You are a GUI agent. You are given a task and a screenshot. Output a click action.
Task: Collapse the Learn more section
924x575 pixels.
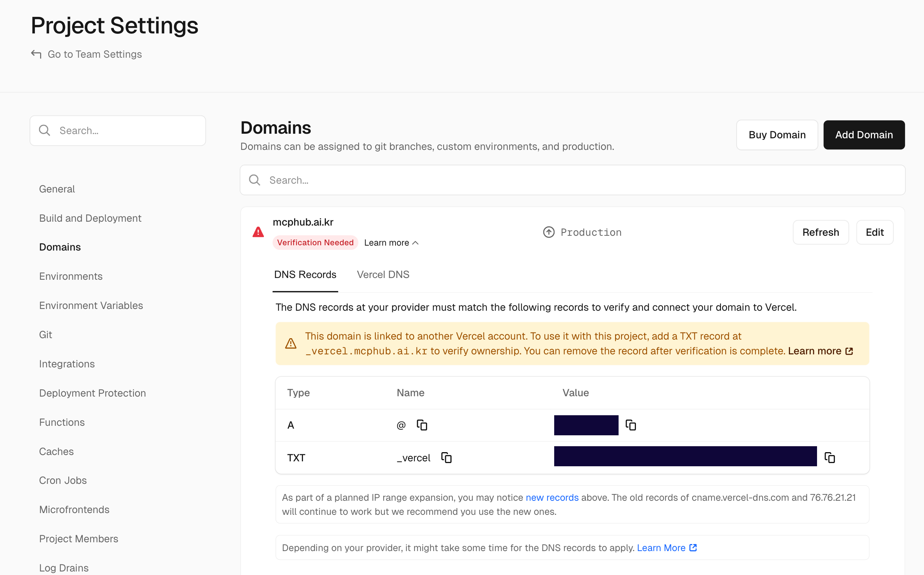391,242
